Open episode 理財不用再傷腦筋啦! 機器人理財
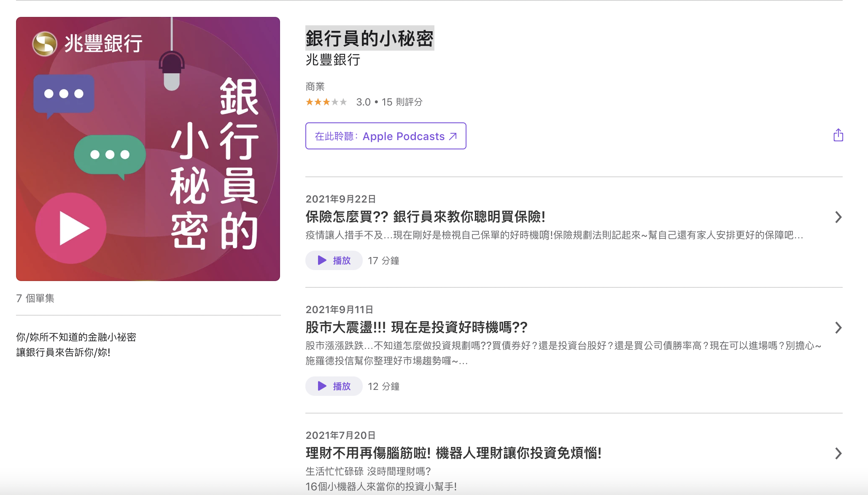Image resolution: width=868 pixels, height=495 pixels. tap(453, 453)
